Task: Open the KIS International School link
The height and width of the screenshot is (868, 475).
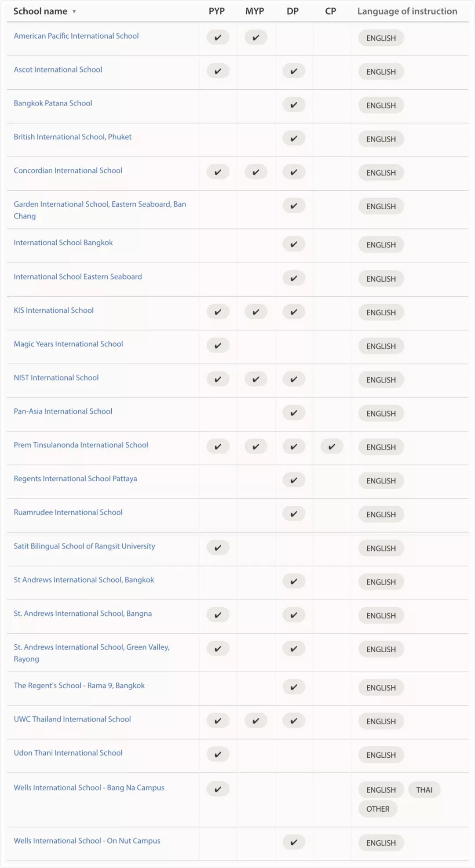Action: pyautogui.click(x=54, y=310)
